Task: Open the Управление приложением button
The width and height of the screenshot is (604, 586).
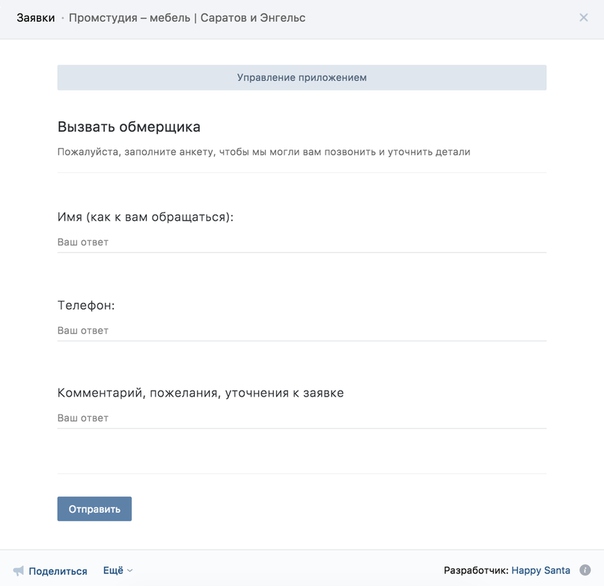Action: tap(302, 77)
